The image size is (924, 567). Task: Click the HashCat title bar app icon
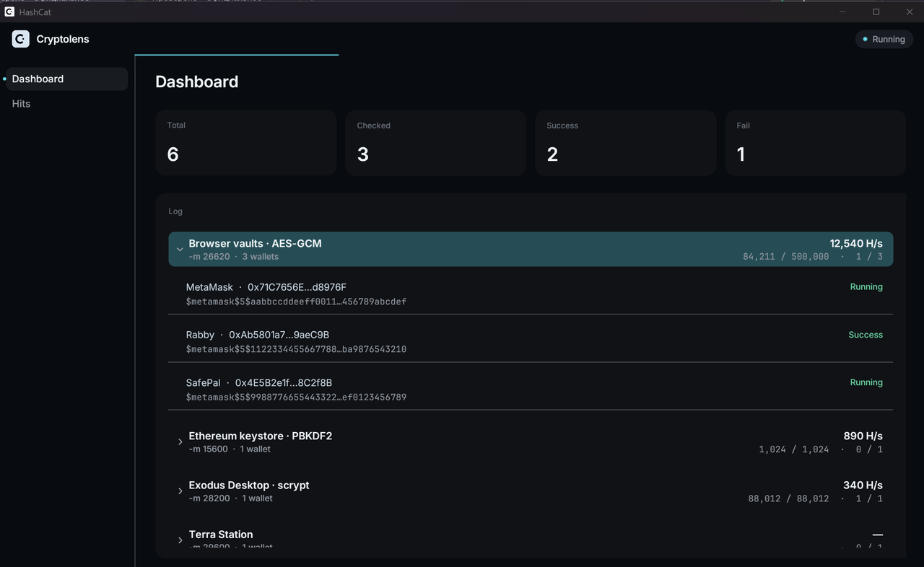tap(9, 12)
